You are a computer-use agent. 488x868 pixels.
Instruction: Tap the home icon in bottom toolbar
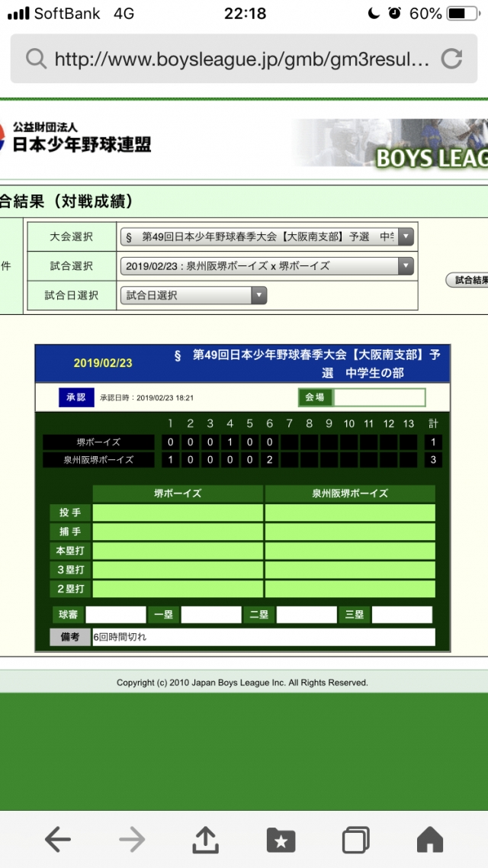coord(430,840)
